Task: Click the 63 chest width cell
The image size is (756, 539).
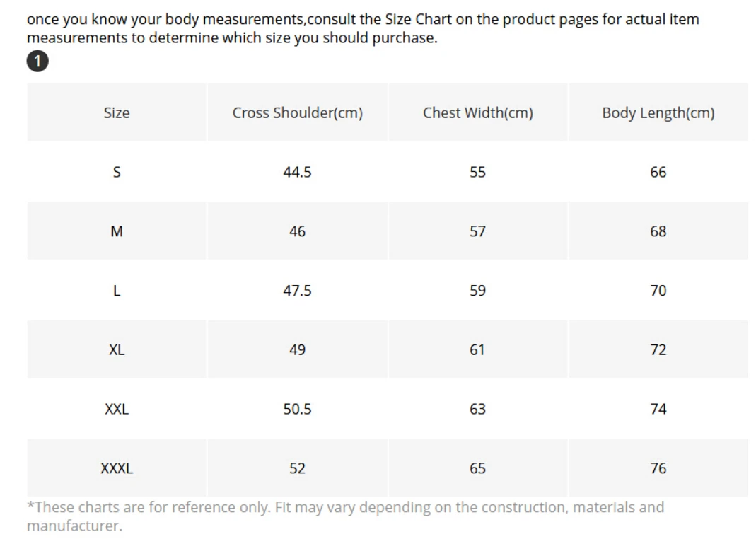Action: tap(477, 409)
